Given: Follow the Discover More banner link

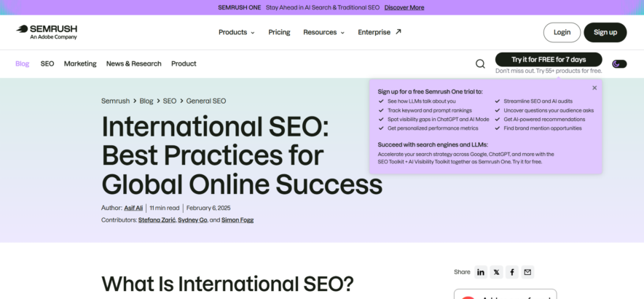Looking at the screenshot, I should 404,7.
